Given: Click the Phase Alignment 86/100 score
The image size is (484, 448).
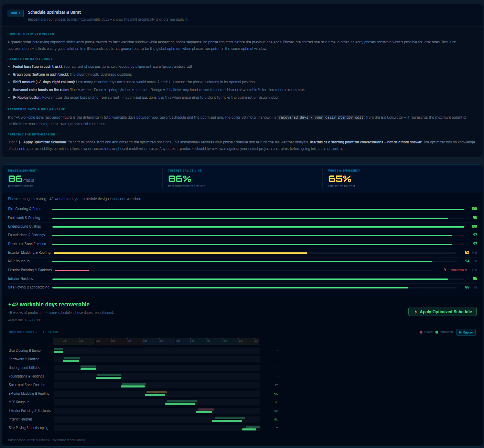Looking at the screenshot, I should [x=21, y=179].
